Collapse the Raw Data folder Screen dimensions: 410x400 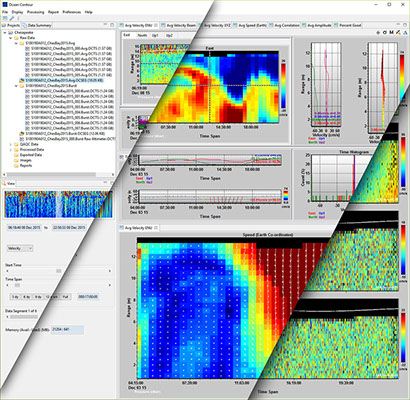point(10,38)
